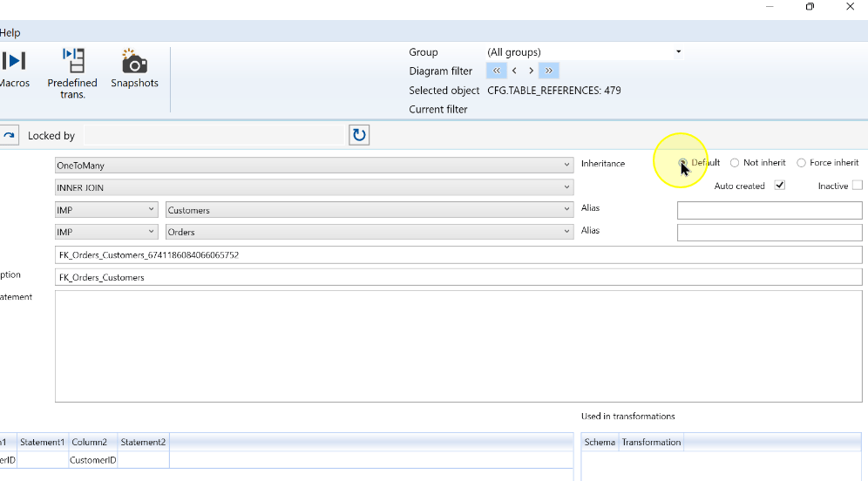Click the Alias field for Customers
The image size is (868, 481).
(770, 210)
